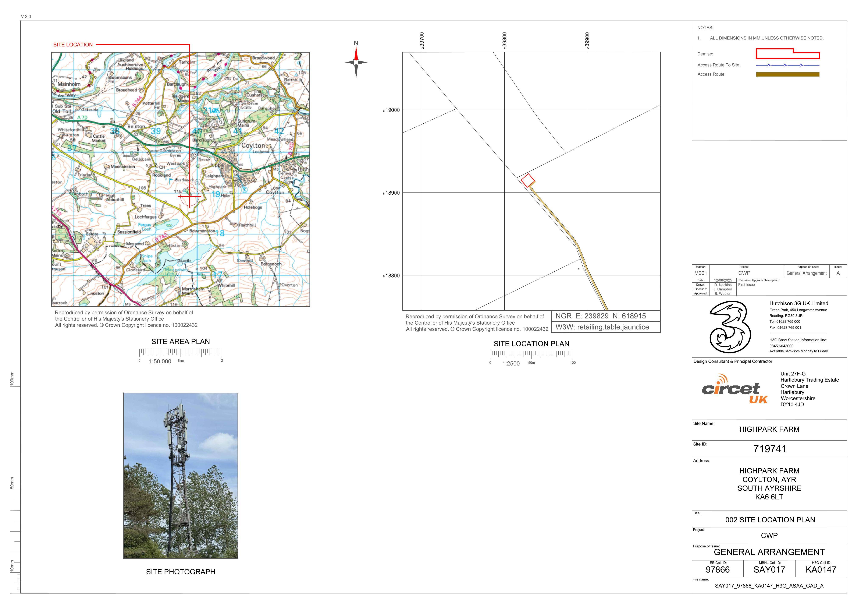Select the checked-by name J. Campbell
The image size is (868, 614).
[x=723, y=289]
